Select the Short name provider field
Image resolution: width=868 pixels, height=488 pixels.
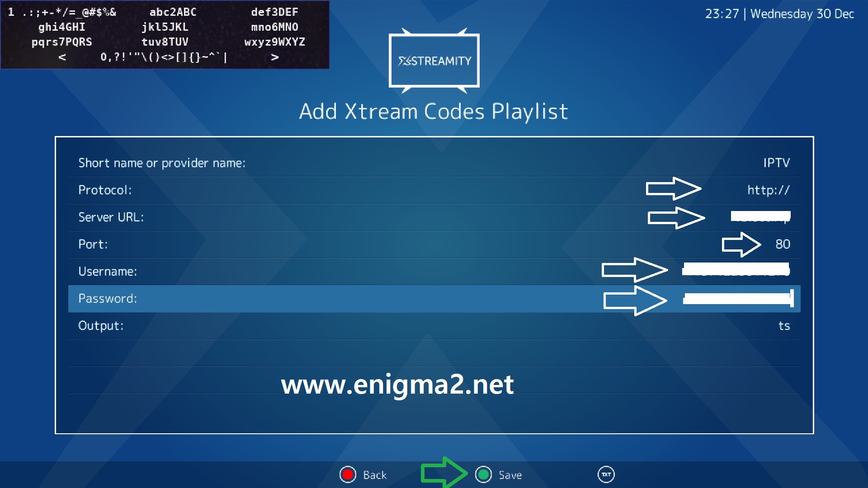pos(434,163)
